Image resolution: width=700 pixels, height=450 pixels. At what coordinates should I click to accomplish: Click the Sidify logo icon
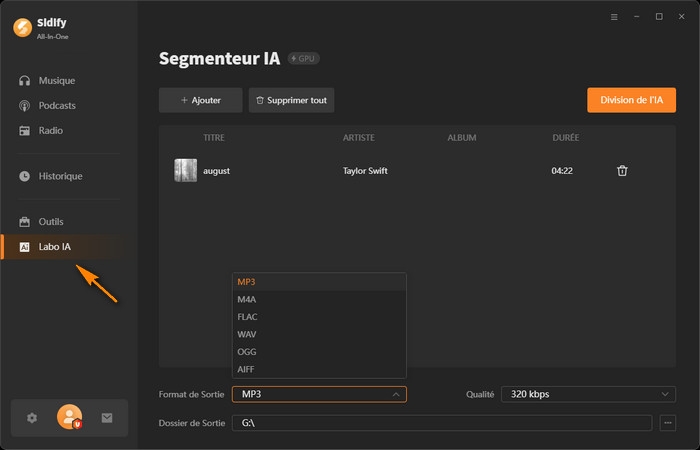[x=22, y=28]
